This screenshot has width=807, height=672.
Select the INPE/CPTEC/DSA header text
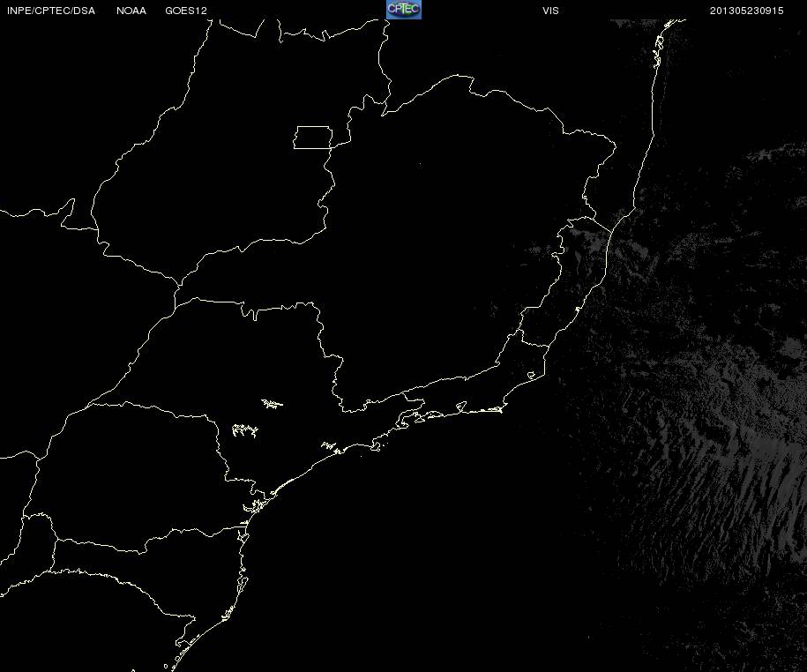pos(51,11)
